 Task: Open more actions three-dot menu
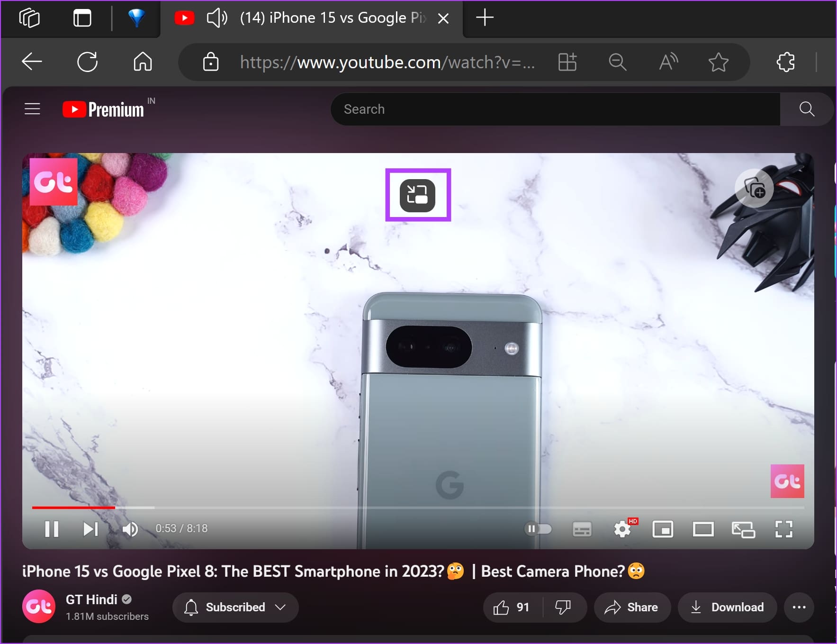pos(799,608)
